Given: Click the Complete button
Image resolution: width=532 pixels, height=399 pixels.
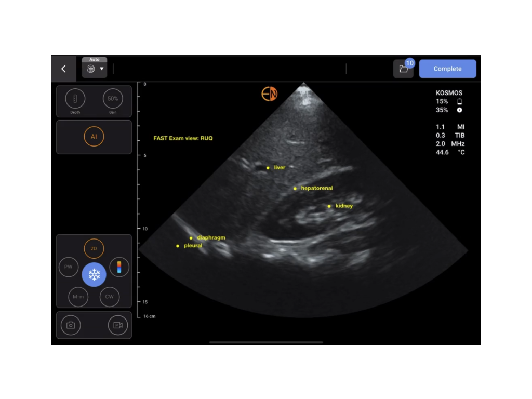Looking at the screenshot, I should pyautogui.click(x=447, y=69).
